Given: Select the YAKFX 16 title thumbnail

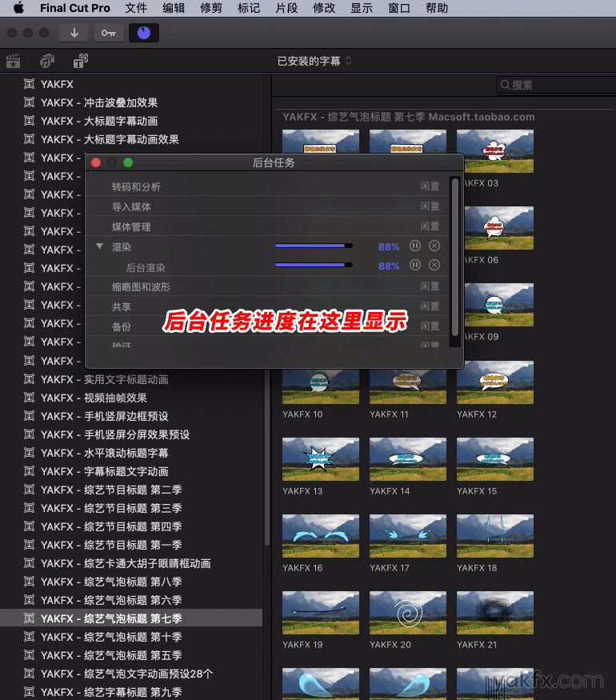Looking at the screenshot, I should 321,536.
